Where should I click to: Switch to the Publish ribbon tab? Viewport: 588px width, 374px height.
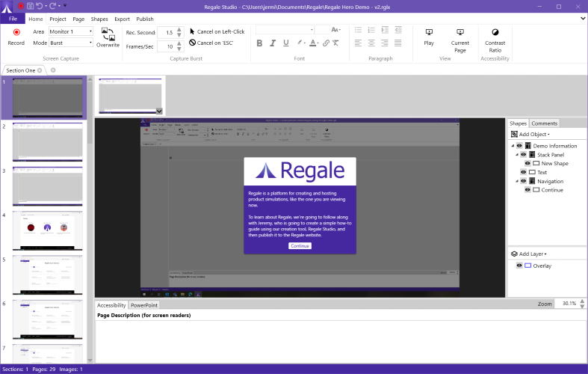point(145,19)
